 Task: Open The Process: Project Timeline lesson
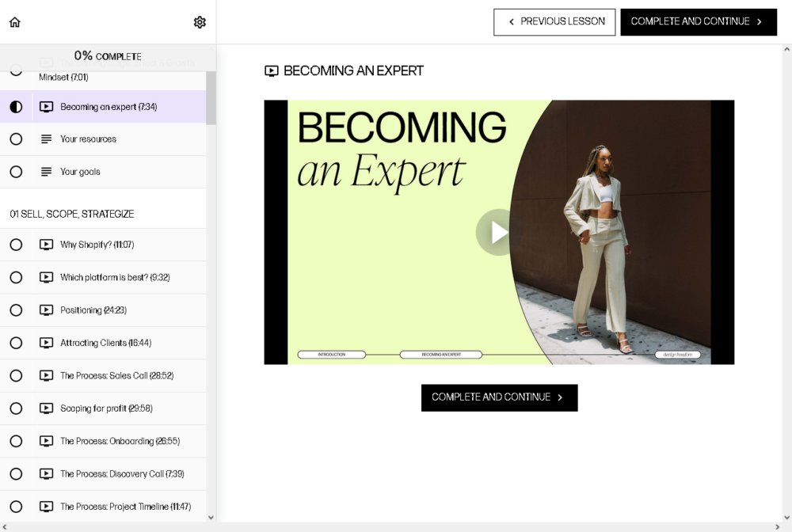coord(103,506)
